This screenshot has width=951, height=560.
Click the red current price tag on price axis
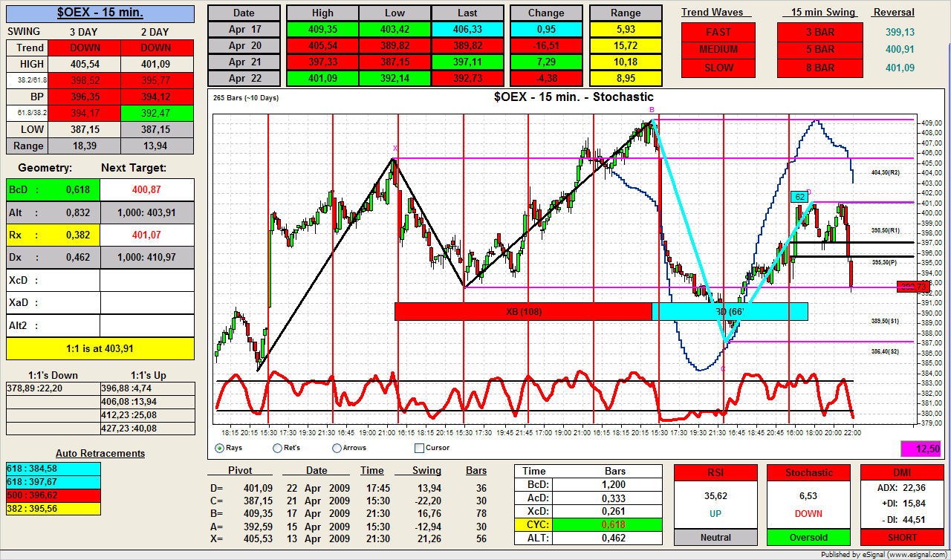click(x=913, y=287)
